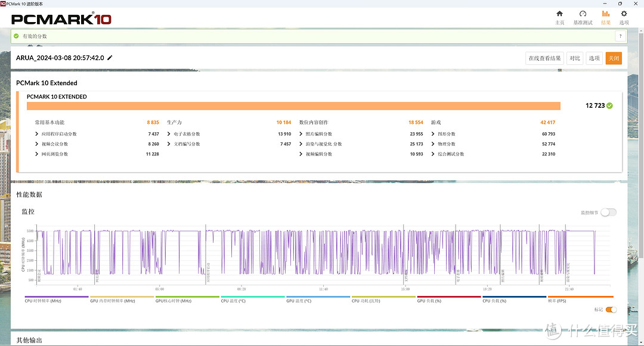Viewport: 644px width, 346px height.
Task: Click the 图形分数 value 60 793
Action: coord(549,134)
